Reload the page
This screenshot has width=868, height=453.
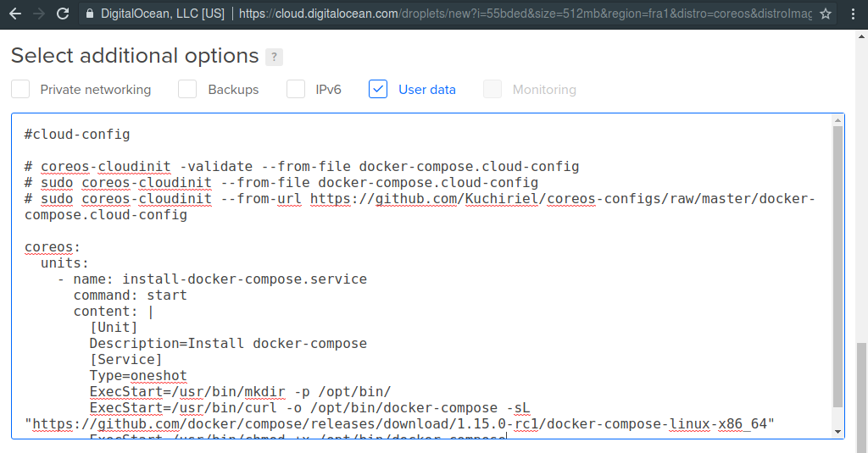63,14
